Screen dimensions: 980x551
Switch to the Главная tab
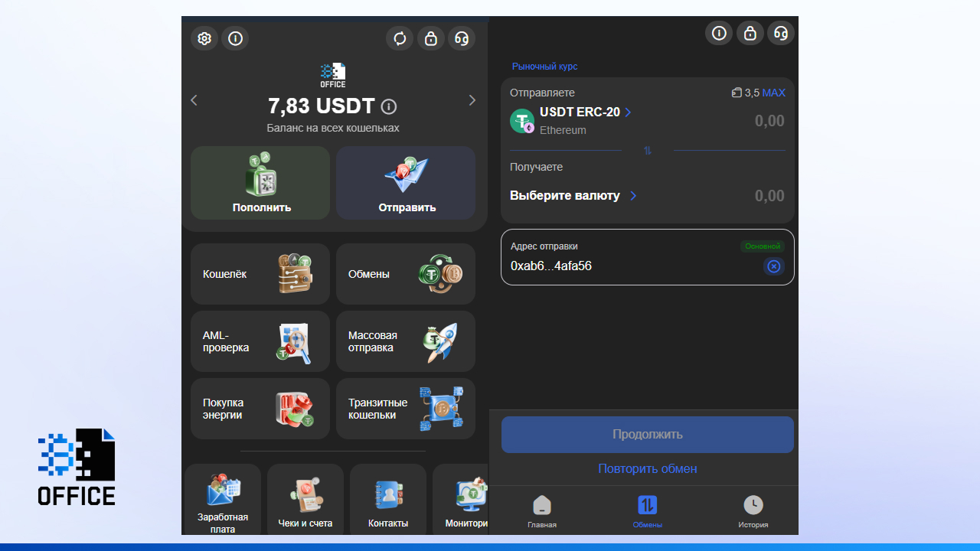[x=542, y=511]
